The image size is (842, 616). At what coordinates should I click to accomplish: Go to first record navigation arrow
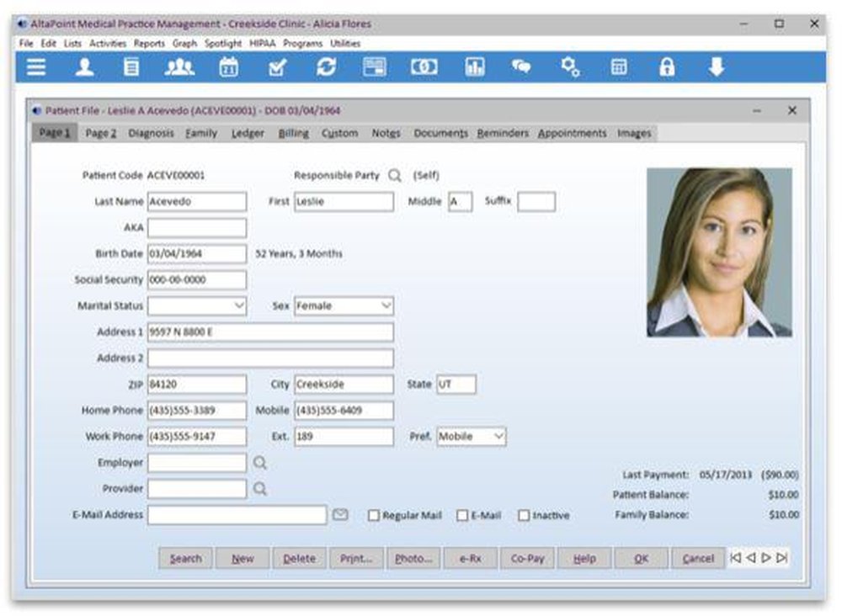736,558
